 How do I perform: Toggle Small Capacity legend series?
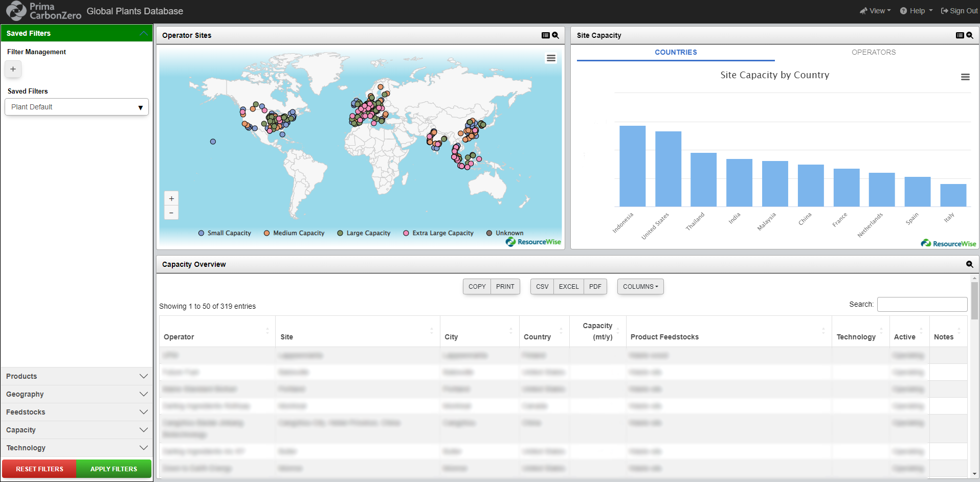click(x=225, y=233)
